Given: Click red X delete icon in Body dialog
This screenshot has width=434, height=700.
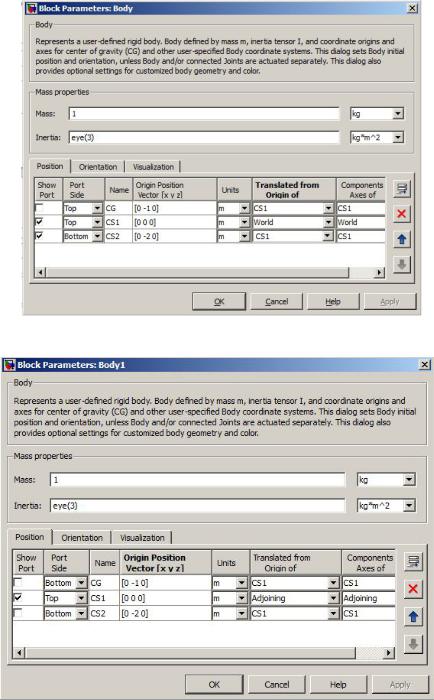Looking at the screenshot, I should [x=401, y=214].
